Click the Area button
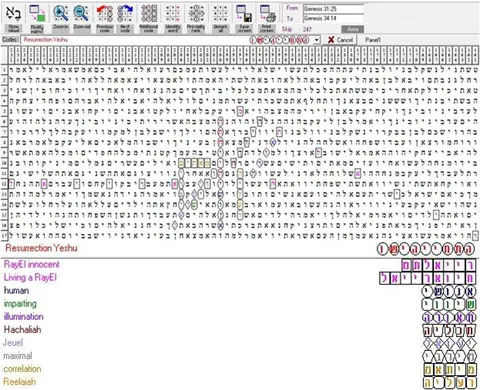This screenshot has height=390, width=480. 353,29
